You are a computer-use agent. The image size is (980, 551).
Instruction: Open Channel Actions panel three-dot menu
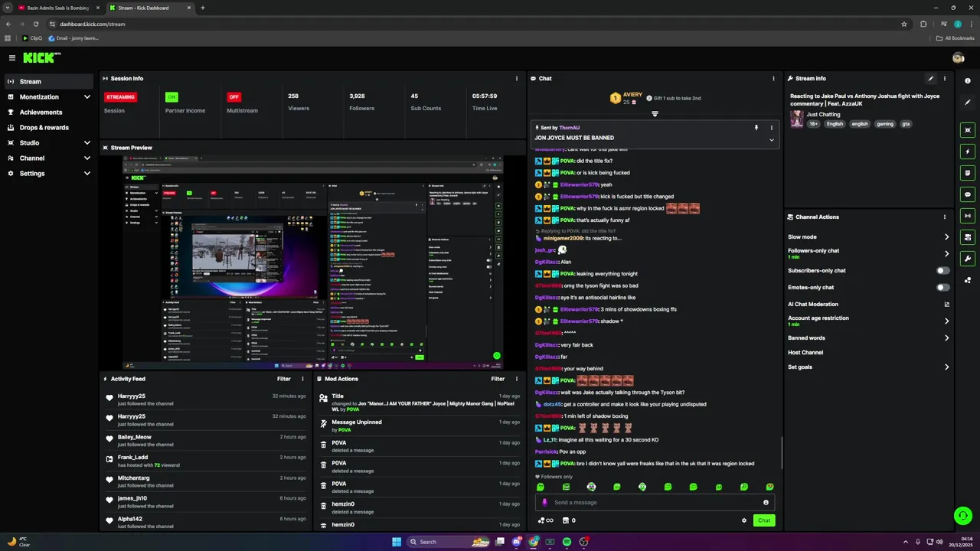(944, 217)
